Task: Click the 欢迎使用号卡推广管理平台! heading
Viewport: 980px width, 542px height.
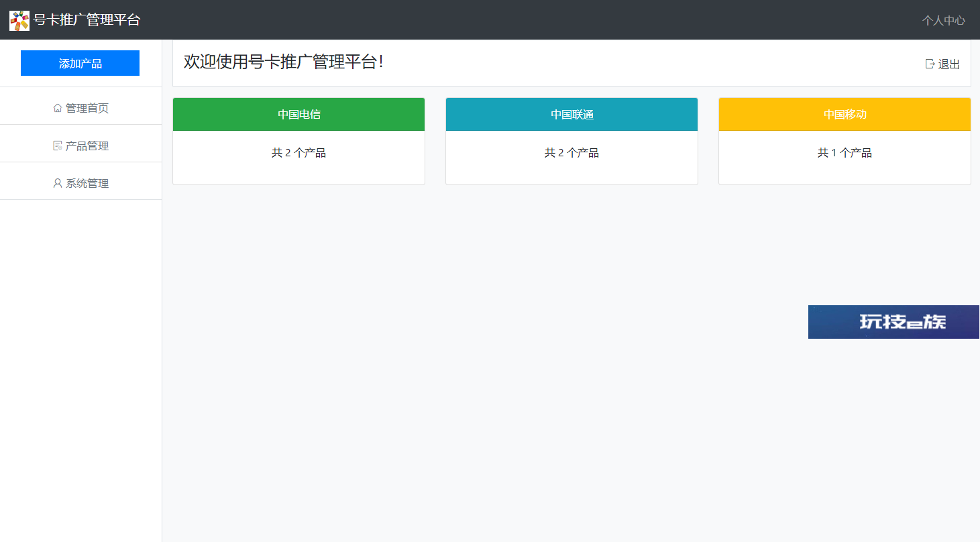Action: tap(284, 62)
